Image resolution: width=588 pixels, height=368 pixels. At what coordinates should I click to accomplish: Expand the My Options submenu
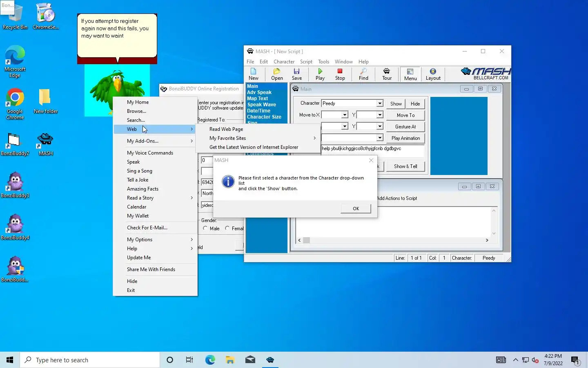click(x=155, y=240)
